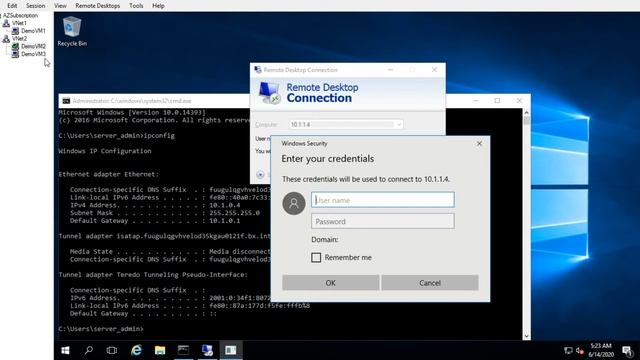Image resolution: width=640 pixels, height=360 pixels.
Task: Click the DemoVM2 connected computer icon
Action: pyautogui.click(x=16, y=47)
